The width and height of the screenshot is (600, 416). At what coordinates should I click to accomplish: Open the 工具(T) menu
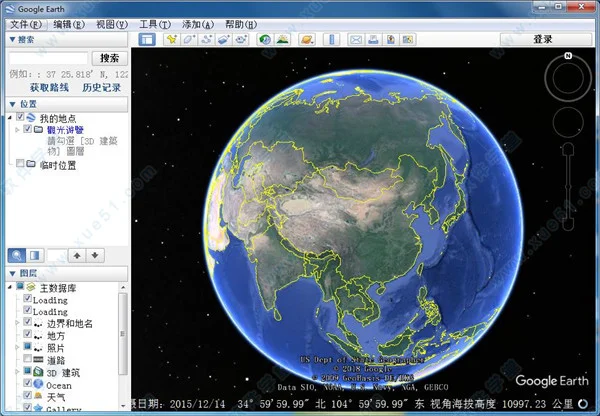pos(155,25)
